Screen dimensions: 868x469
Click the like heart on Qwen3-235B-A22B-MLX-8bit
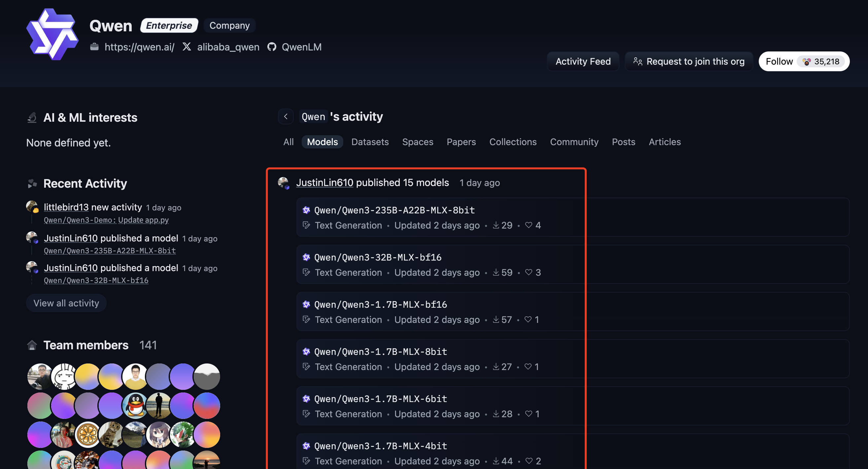pyautogui.click(x=529, y=225)
